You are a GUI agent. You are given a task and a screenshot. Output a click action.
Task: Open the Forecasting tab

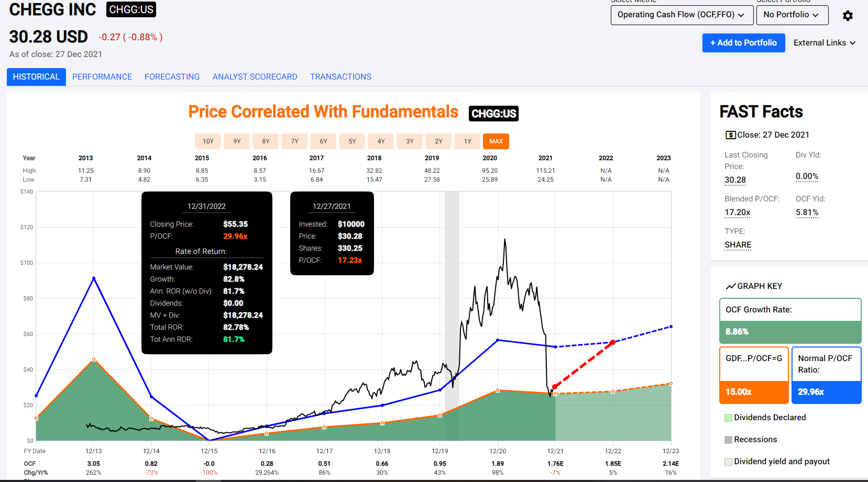pyautogui.click(x=172, y=77)
